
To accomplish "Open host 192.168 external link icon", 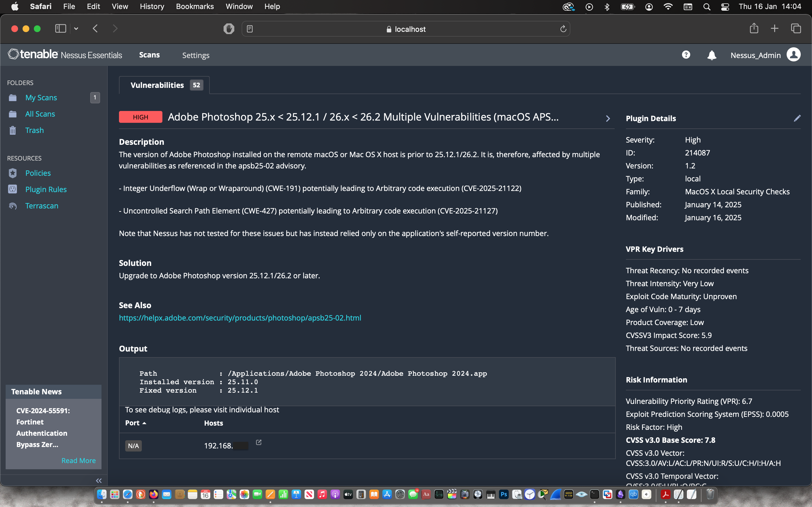I will 259,442.
